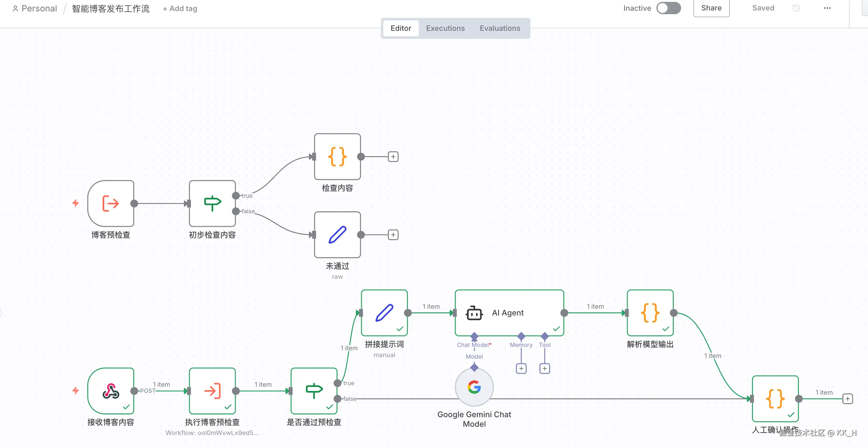This screenshot has width=868, height=448.
Task: Switch to the Executions tab
Action: [x=445, y=28]
